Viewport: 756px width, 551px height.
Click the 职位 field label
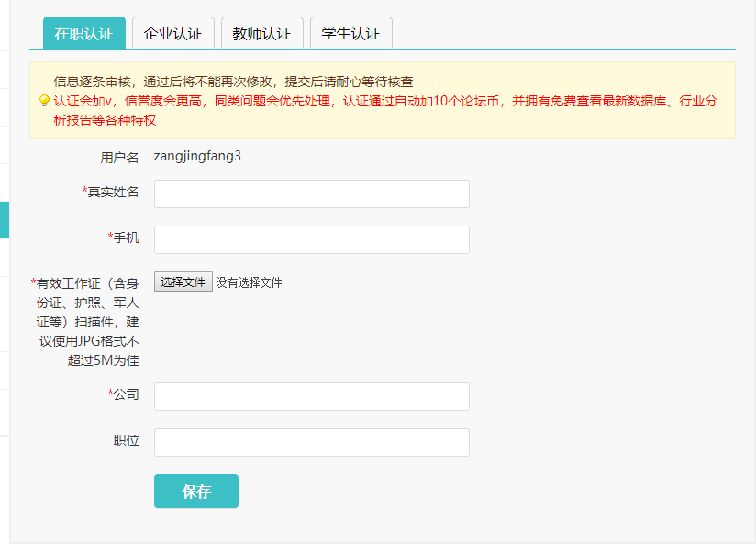(127, 441)
